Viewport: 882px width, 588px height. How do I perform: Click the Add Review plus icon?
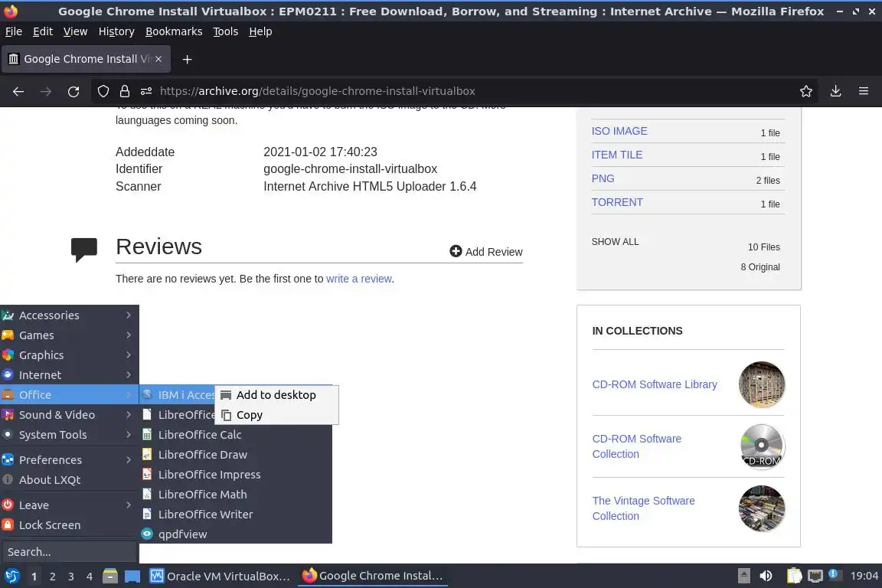click(456, 252)
